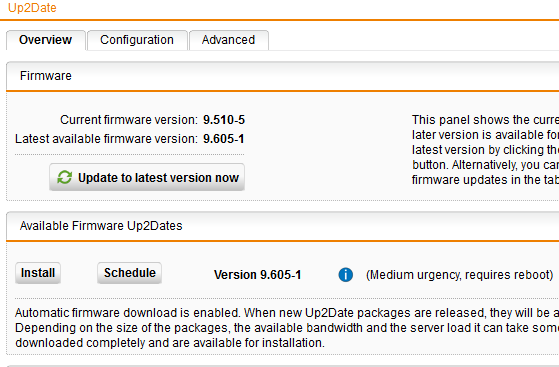Click the blue info icon beside Version 9.605-1
The width and height of the screenshot is (559, 367).
pyautogui.click(x=345, y=275)
